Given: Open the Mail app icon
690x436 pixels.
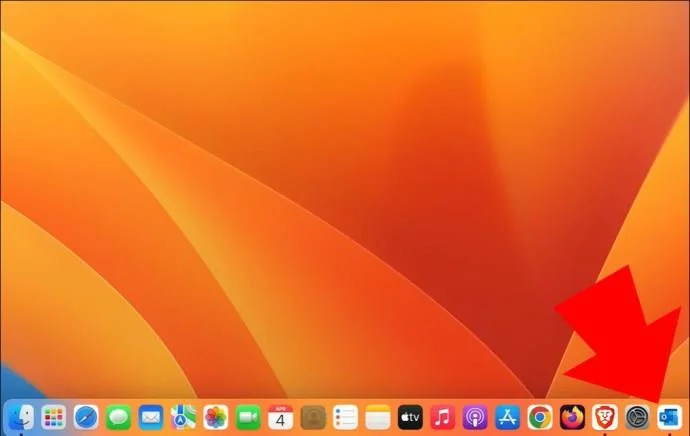Looking at the screenshot, I should (x=151, y=417).
